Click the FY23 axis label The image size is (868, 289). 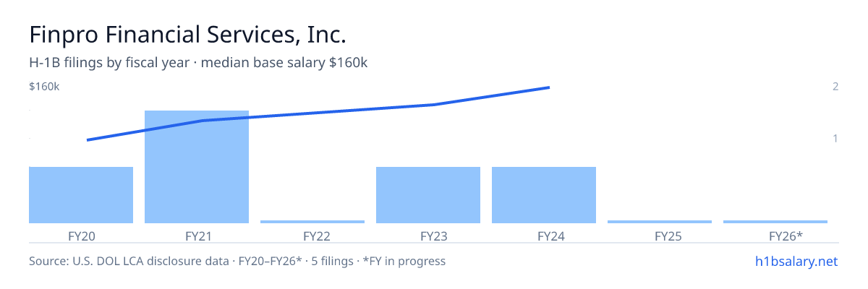coord(428,236)
